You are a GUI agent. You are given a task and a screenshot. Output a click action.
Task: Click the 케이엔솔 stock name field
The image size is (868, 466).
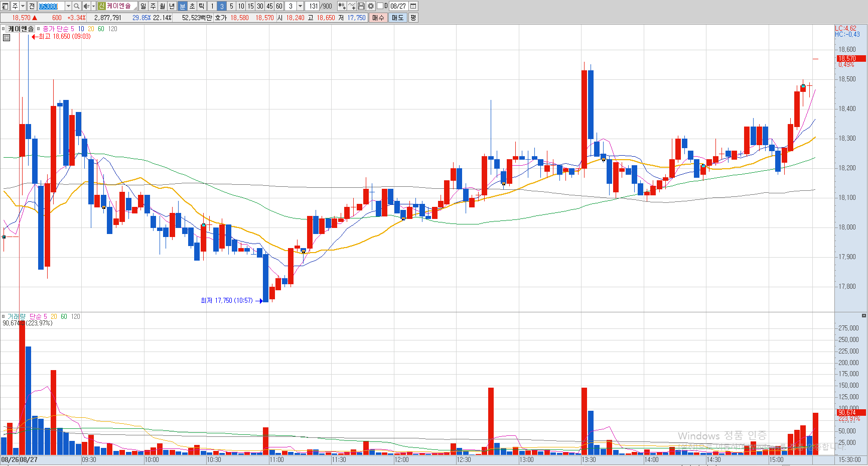tap(121, 6)
